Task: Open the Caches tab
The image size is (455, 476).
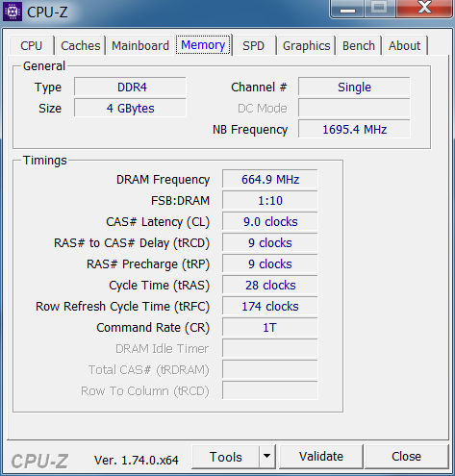Action: pos(81,45)
